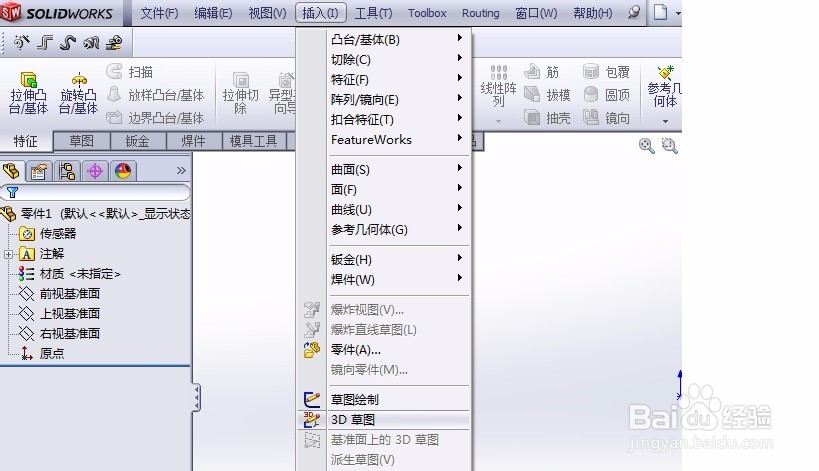Viewport: 819px width, 471px height.
Task: Open the 面(F) submenu
Action: pyautogui.click(x=398, y=189)
